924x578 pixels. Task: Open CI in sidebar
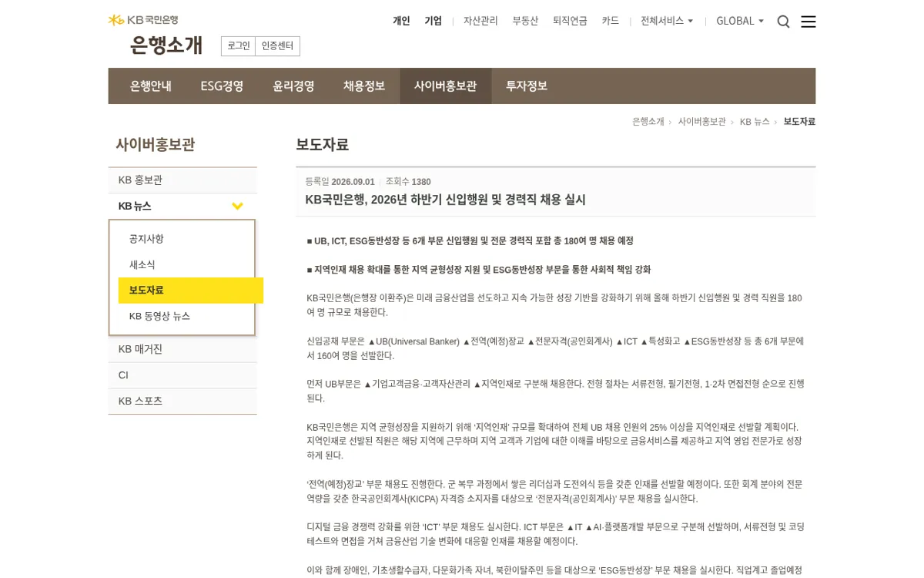182,375
